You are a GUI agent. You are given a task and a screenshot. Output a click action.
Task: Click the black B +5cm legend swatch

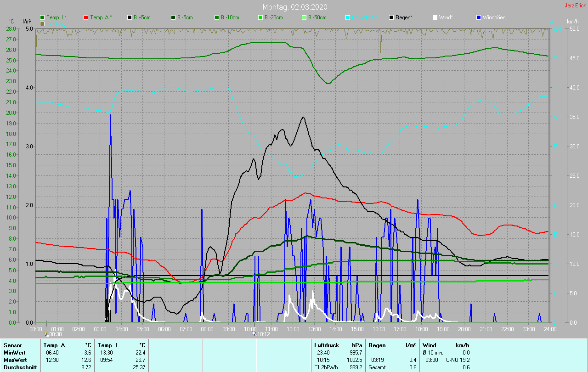(130, 17)
